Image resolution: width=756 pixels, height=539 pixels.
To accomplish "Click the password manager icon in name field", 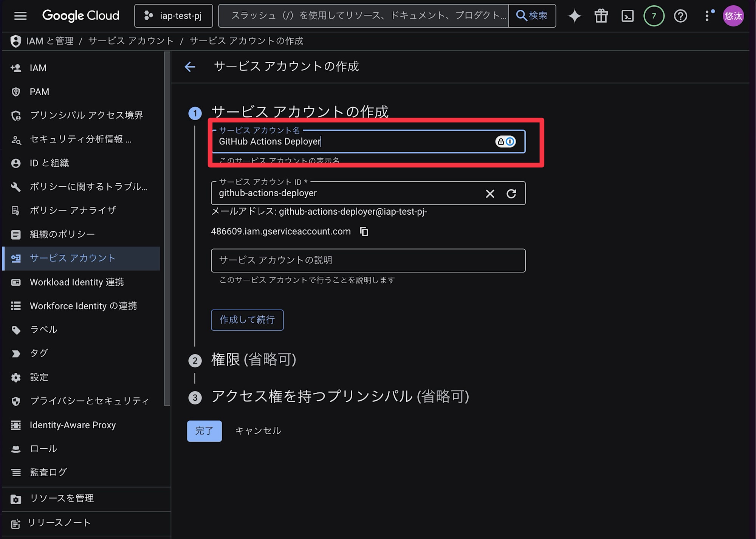I will click(505, 141).
